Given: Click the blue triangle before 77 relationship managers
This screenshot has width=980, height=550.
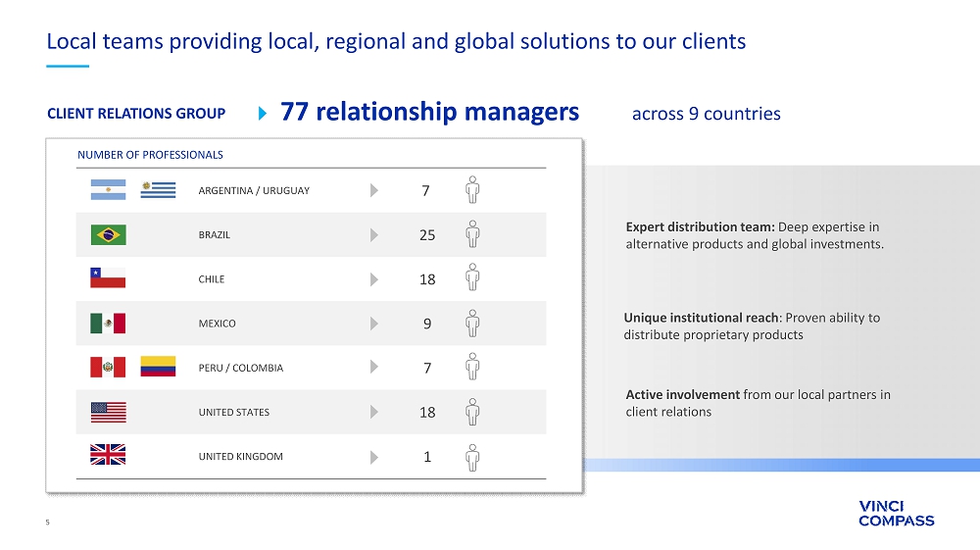Looking at the screenshot, I should 262,114.
